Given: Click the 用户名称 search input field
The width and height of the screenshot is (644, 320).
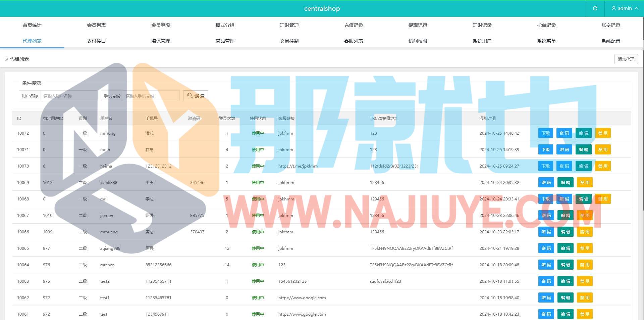Looking at the screenshot, I should [x=69, y=96].
